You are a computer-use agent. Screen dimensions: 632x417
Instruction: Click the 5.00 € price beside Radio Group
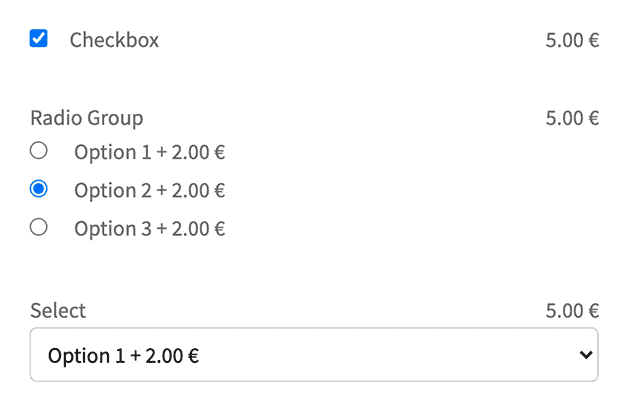(x=572, y=118)
